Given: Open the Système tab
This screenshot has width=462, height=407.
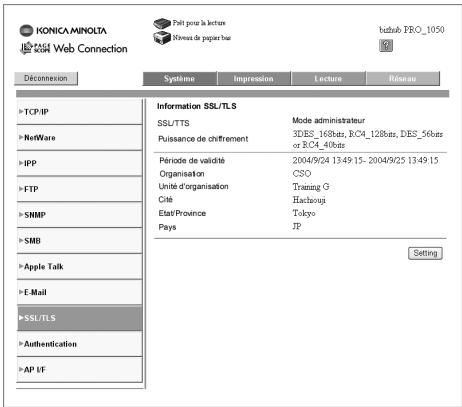Looking at the screenshot, I should 180,79.
